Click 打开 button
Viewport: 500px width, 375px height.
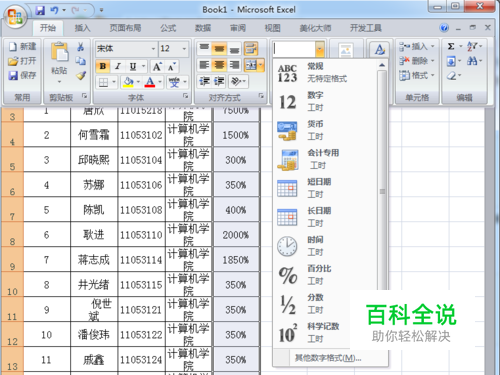[22, 61]
